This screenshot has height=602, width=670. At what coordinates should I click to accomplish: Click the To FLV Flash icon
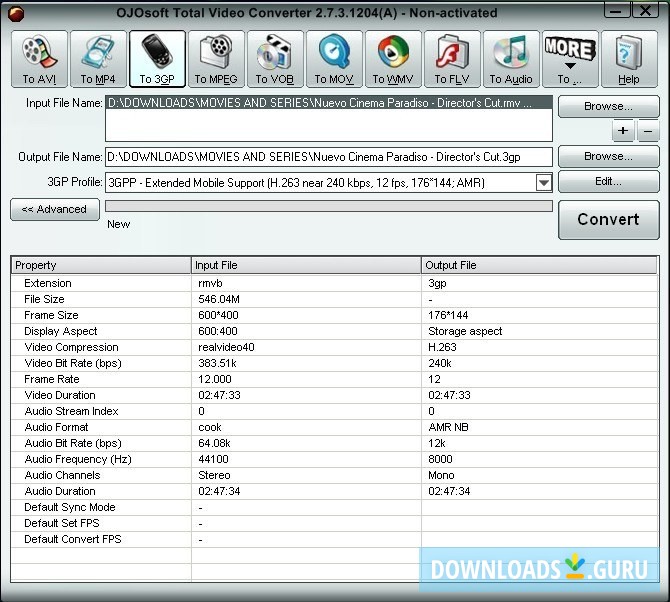[x=452, y=59]
